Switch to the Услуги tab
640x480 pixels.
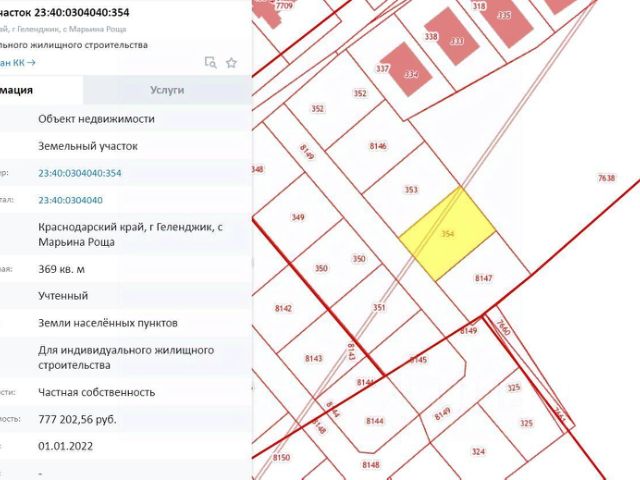coord(167,90)
